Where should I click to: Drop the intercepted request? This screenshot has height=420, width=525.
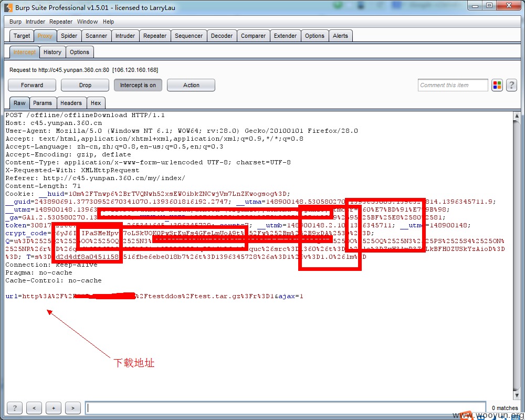[x=85, y=85]
